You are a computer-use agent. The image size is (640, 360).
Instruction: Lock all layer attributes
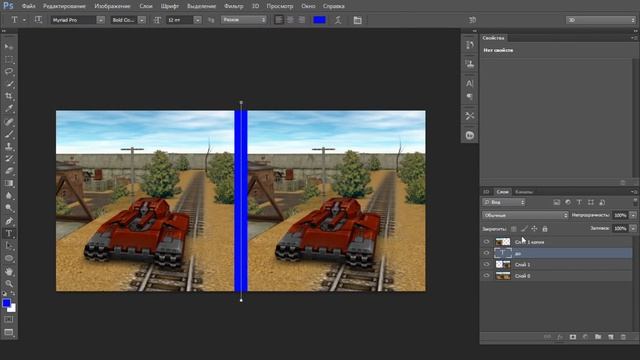[545, 229]
